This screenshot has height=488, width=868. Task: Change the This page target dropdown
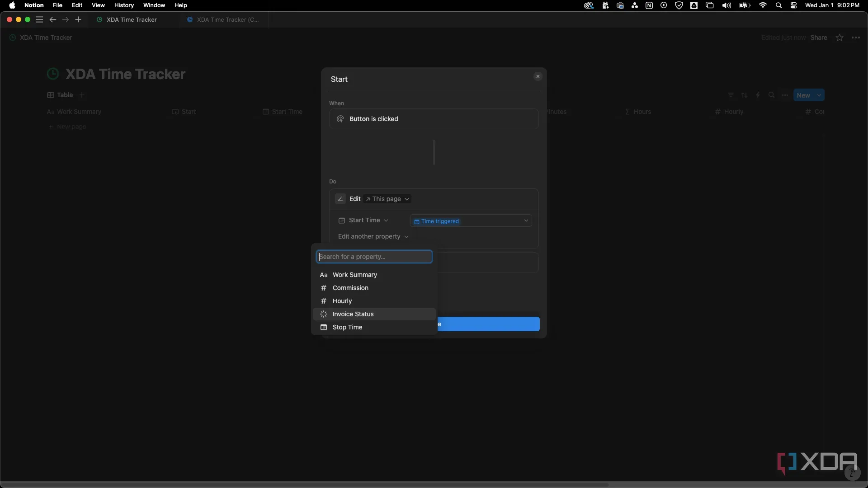point(387,199)
